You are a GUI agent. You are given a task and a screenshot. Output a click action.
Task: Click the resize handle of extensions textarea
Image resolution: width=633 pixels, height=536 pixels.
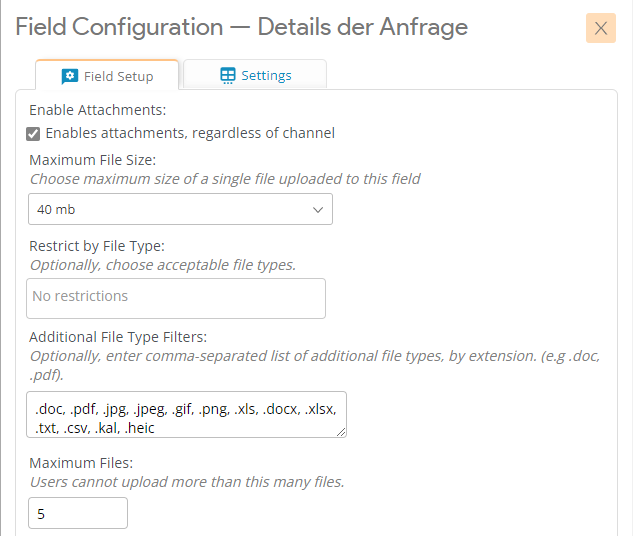pyautogui.click(x=341, y=431)
